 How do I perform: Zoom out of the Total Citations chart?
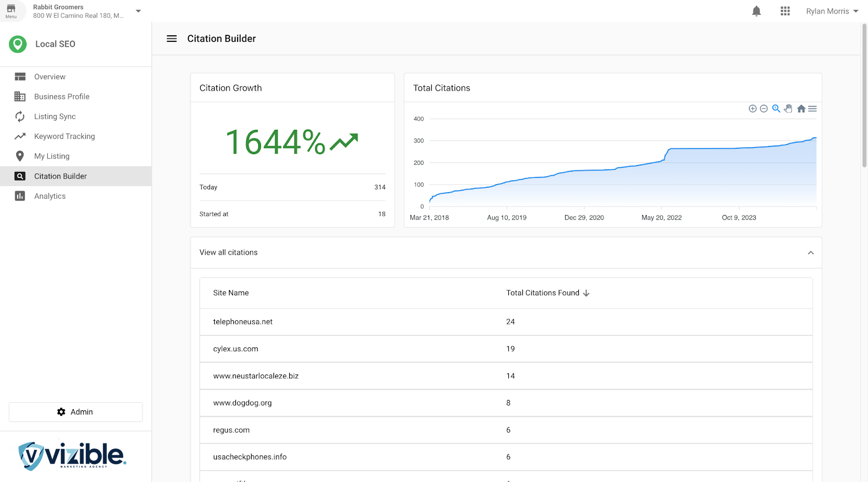click(764, 109)
